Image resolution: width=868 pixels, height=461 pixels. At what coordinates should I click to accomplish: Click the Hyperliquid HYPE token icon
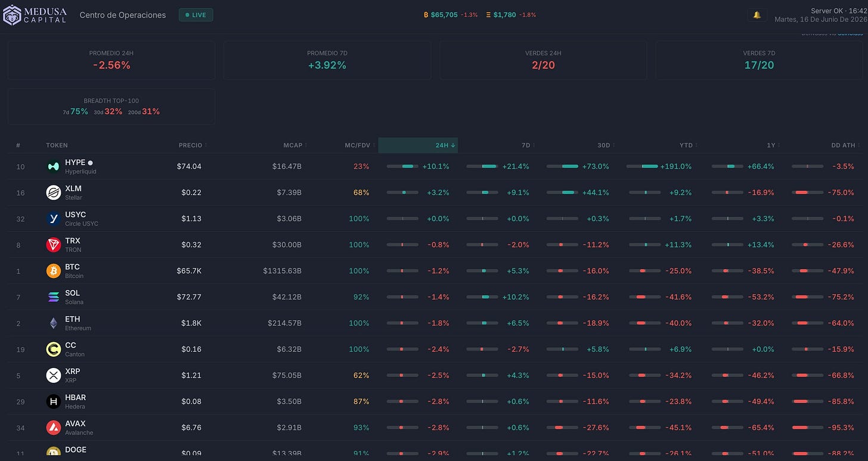pos(54,166)
